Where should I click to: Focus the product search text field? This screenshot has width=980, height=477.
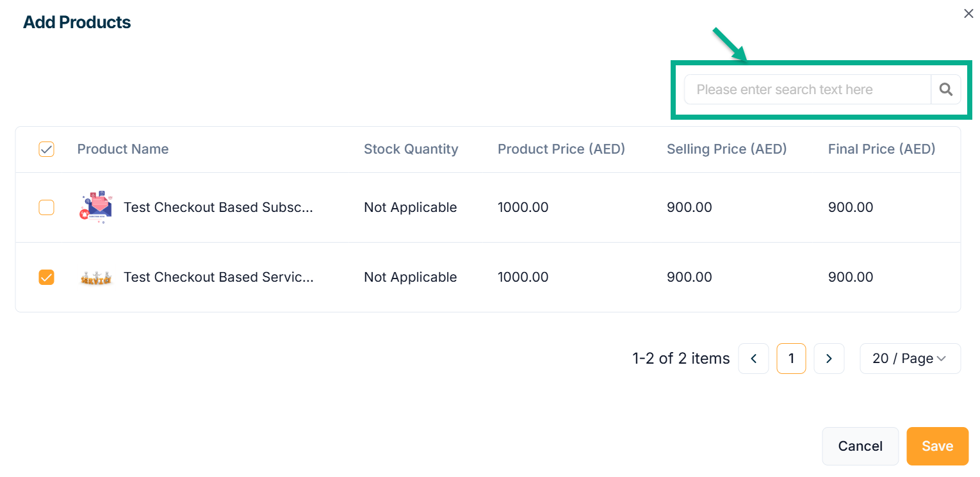pos(807,90)
